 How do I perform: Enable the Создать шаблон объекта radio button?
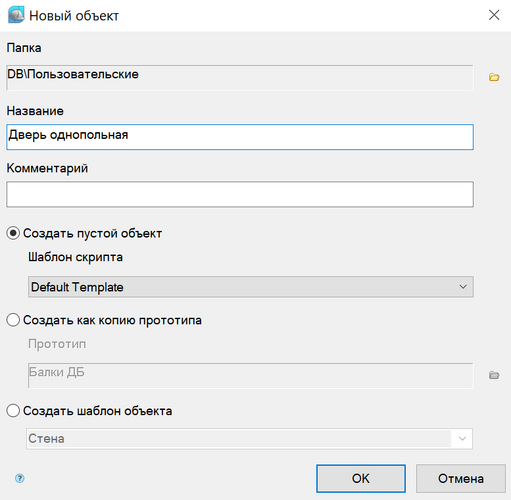click(x=13, y=411)
